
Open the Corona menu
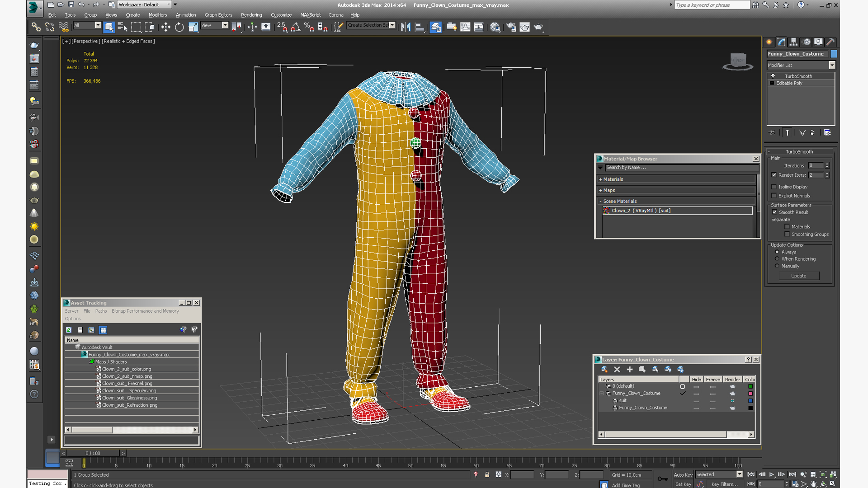click(x=336, y=15)
